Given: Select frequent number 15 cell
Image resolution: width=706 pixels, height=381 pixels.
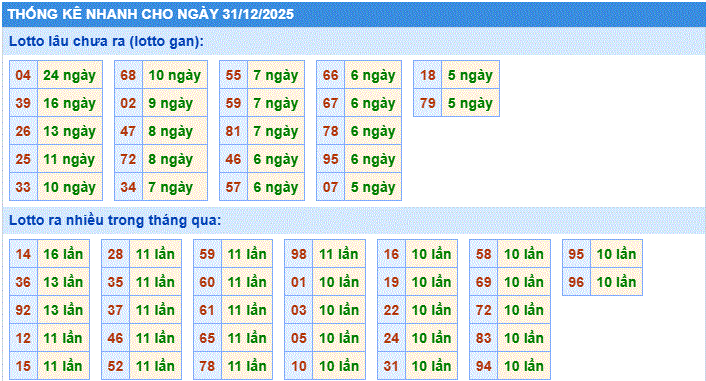Looking at the screenshot, I should [23, 365].
